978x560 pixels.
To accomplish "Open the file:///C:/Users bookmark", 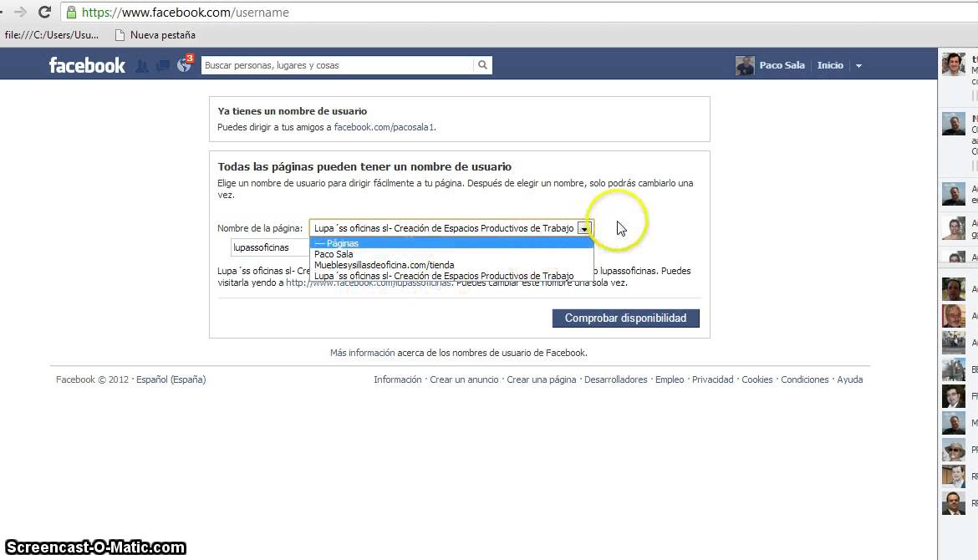I will point(51,35).
